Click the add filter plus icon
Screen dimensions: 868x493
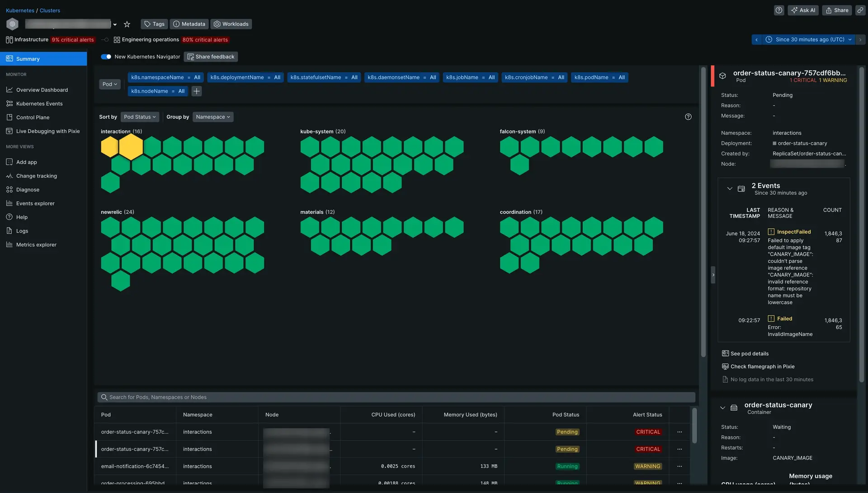click(196, 91)
